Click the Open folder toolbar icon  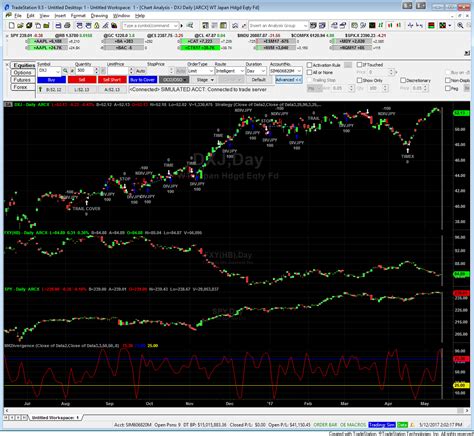(x=20, y=25)
